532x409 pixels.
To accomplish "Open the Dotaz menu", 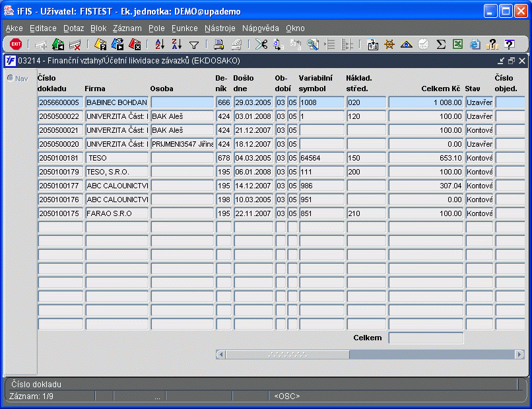I will [x=74, y=28].
